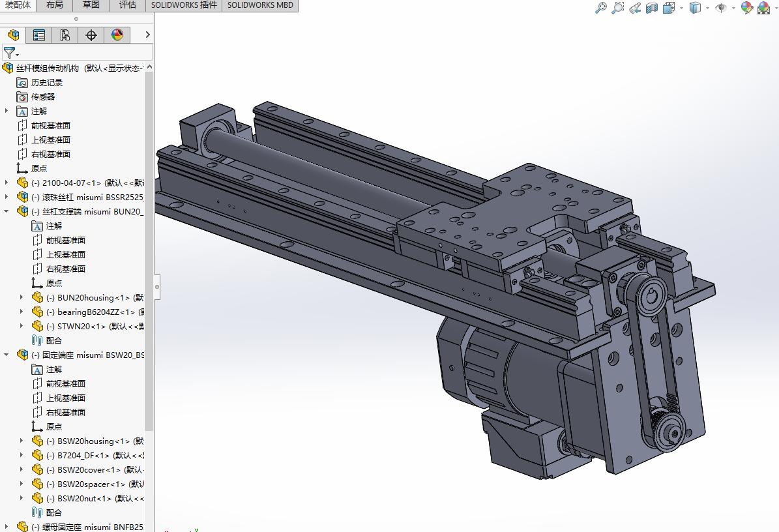Expand the bearingB6204ZZ<1> part
The height and width of the screenshot is (532, 779).
pos(22,312)
